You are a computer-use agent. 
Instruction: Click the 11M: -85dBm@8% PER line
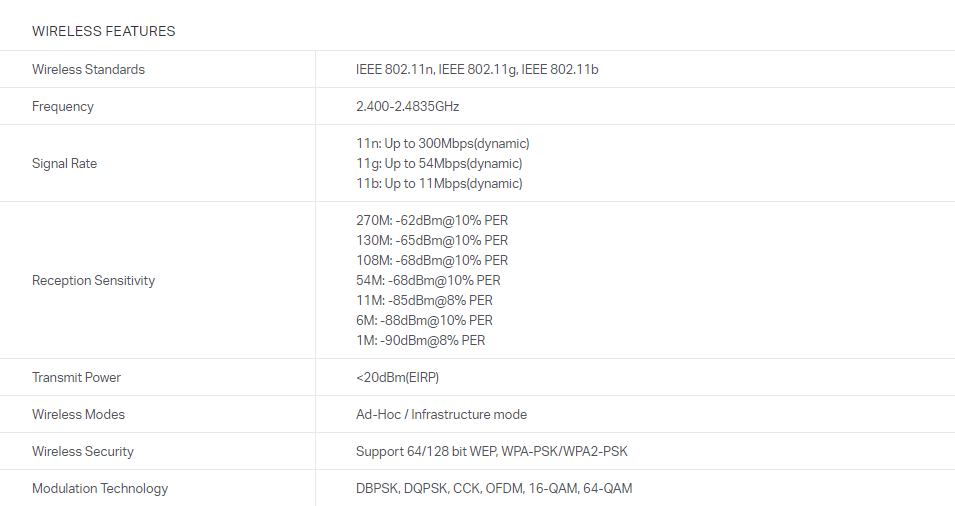[x=424, y=300]
